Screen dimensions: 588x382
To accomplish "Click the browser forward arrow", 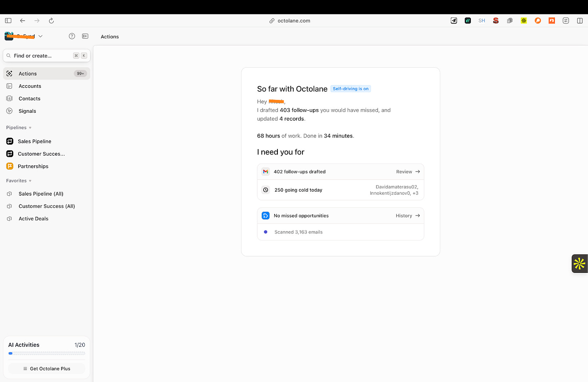I will pyautogui.click(x=37, y=21).
